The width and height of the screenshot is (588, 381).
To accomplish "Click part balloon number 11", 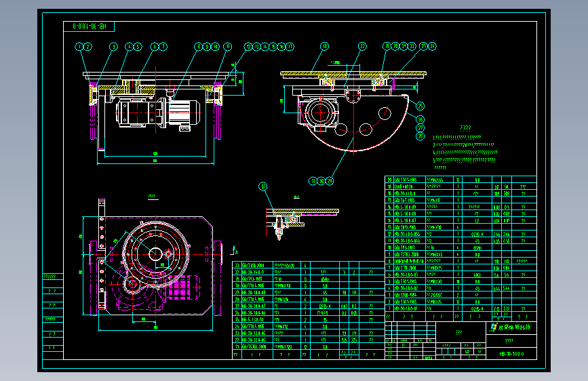I will coord(228,47).
